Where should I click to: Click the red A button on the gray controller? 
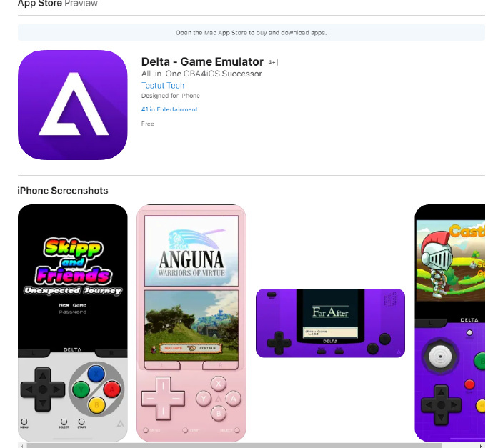pos(111,389)
